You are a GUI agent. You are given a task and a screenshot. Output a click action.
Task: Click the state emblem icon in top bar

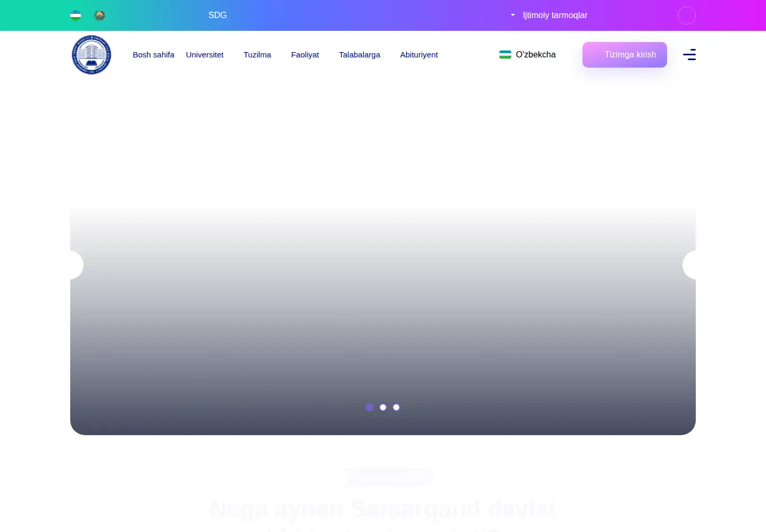99,15
